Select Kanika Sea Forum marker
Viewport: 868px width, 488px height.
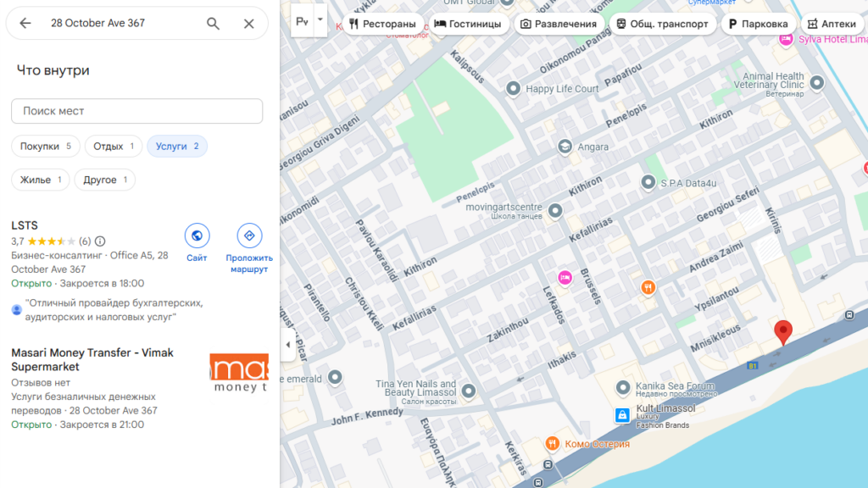coord(623,388)
